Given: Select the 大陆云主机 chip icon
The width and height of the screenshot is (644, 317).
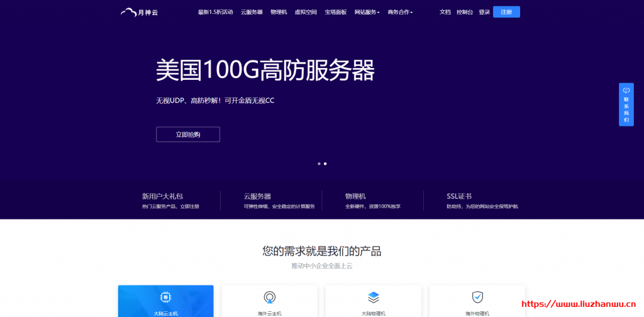Looking at the screenshot, I should click(x=166, y=297).
